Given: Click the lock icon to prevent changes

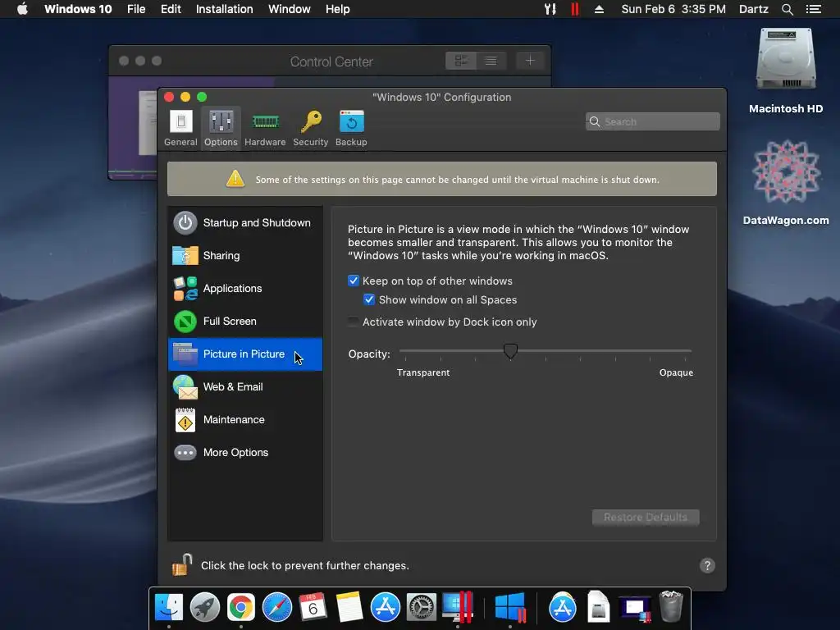Looking at the screenshot, I should coord(182,564).
